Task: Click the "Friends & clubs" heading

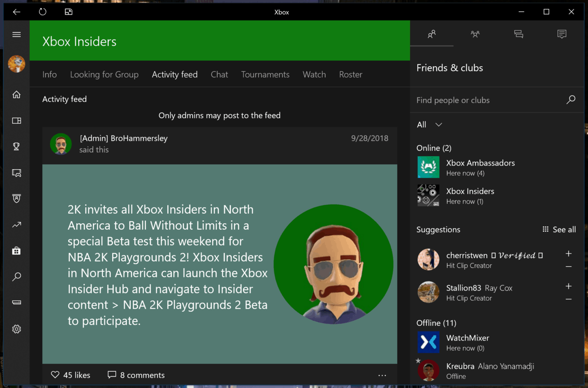Action: click(x=450, y=68)
